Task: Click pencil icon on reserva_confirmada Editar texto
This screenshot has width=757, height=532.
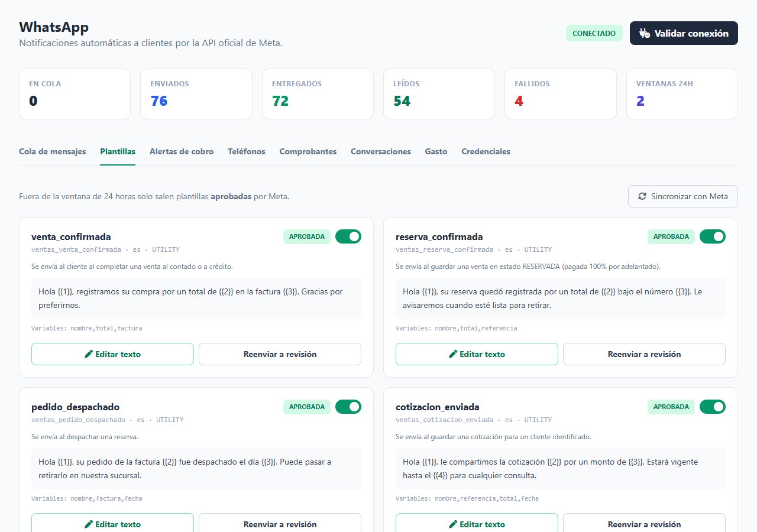Action: pos(453,354)
